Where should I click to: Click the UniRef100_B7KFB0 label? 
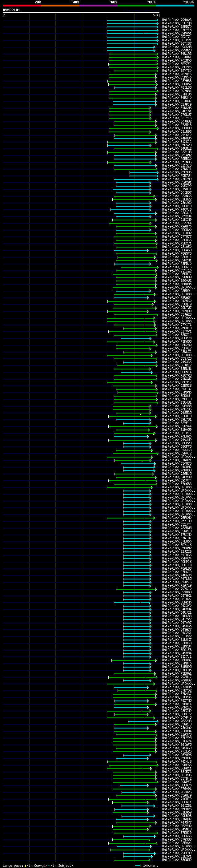click(177, 94)
